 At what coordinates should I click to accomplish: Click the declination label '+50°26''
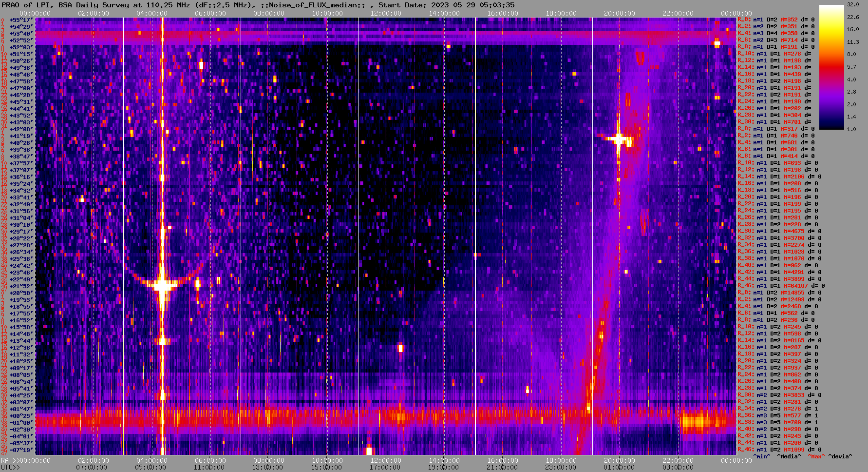21,61
